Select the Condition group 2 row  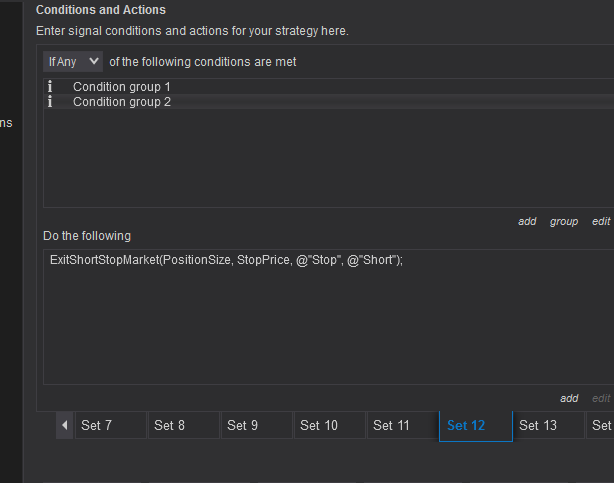[x=122, y=102]
